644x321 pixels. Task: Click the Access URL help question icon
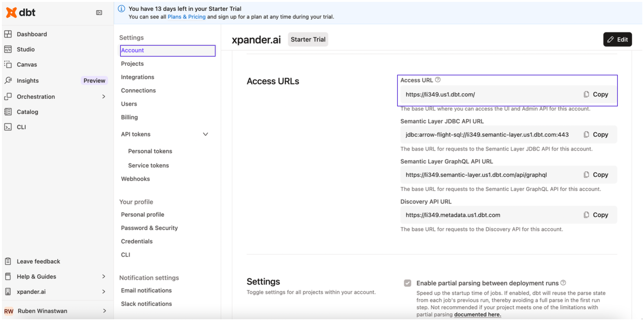438,80
